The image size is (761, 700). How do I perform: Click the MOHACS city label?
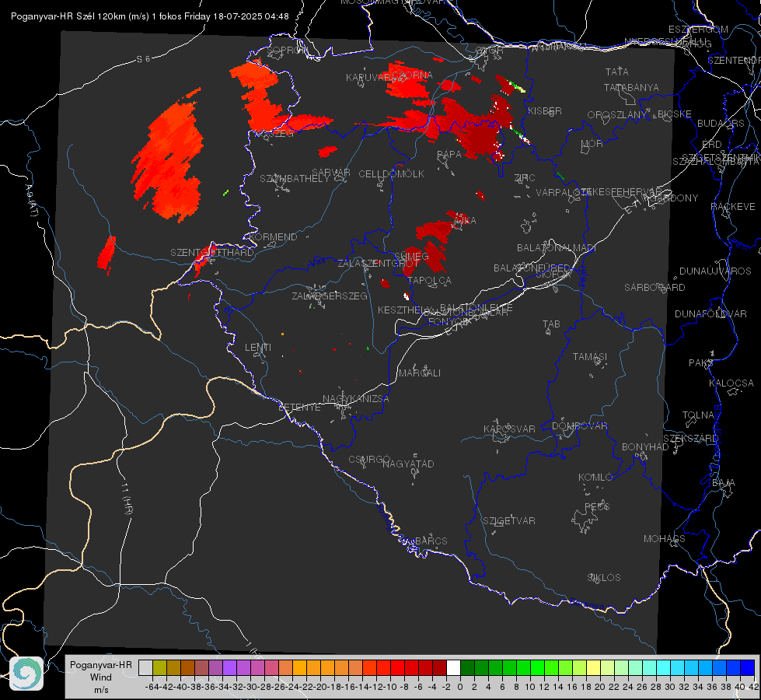[664, 538]
